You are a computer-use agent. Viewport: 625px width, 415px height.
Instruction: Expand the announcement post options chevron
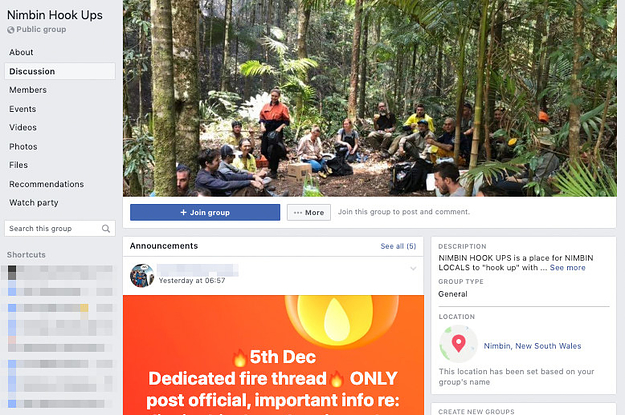pos(413,269)
